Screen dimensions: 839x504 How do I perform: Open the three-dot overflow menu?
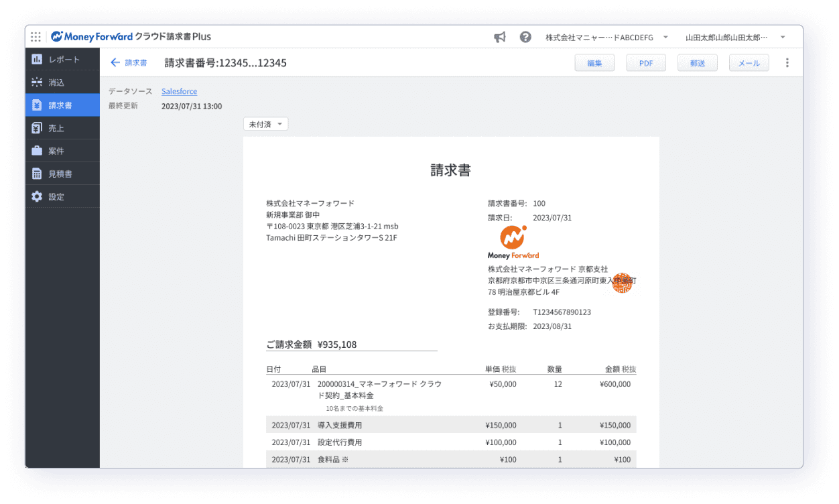pyautogui.click(x=787, y=62)
